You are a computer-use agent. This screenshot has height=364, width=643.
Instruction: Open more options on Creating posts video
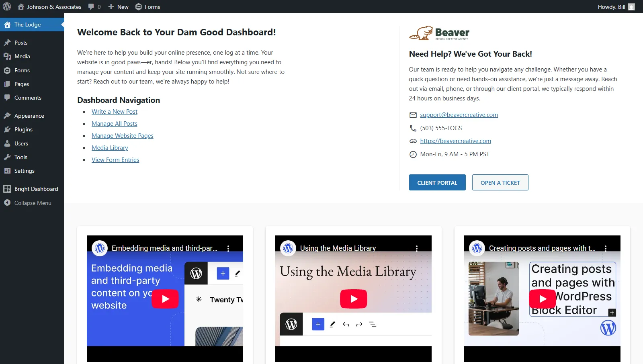tap(606, 248)
